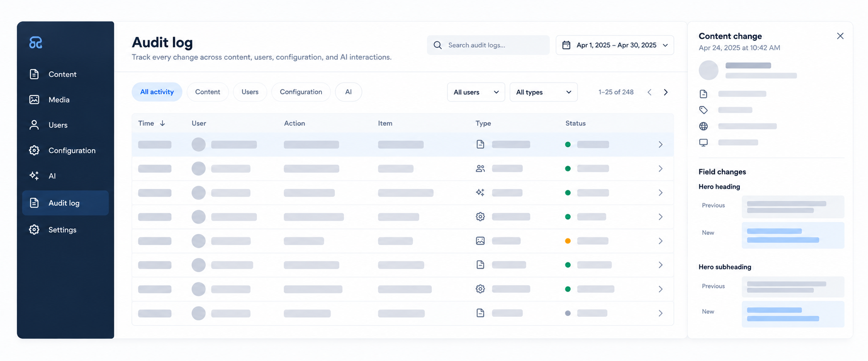Click the "Hero subheading" field label
The image size is (868, 361).
[x=725, y=267]
